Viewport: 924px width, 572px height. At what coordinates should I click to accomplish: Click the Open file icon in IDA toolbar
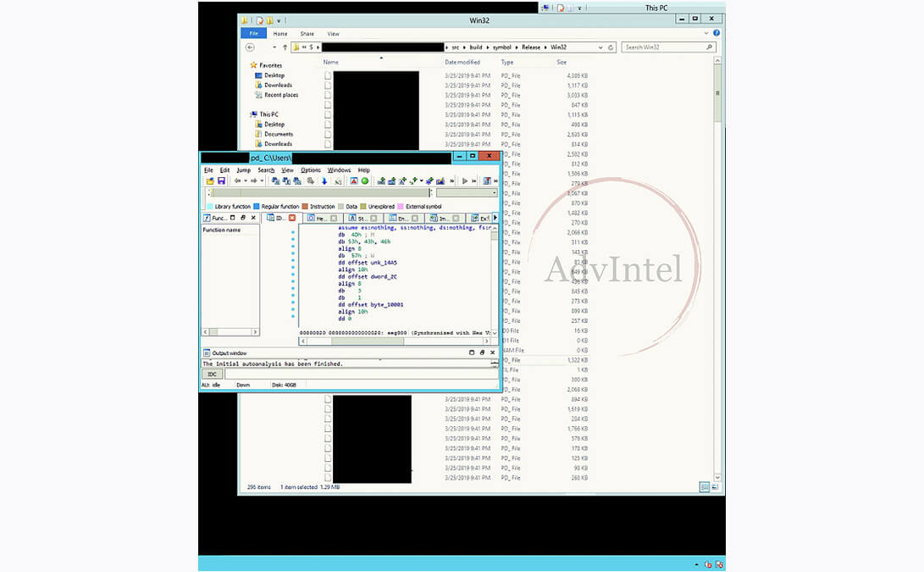(x=210, y=181)
